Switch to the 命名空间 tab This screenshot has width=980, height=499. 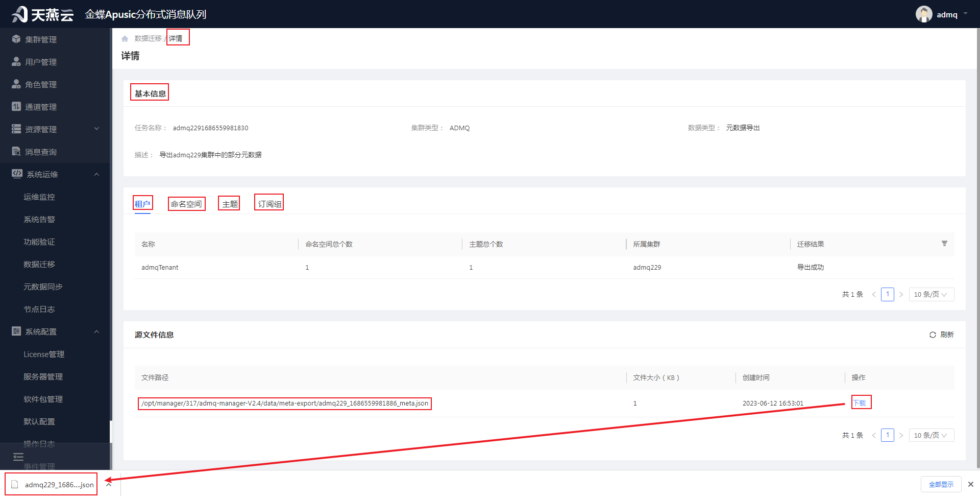[186, 204]
